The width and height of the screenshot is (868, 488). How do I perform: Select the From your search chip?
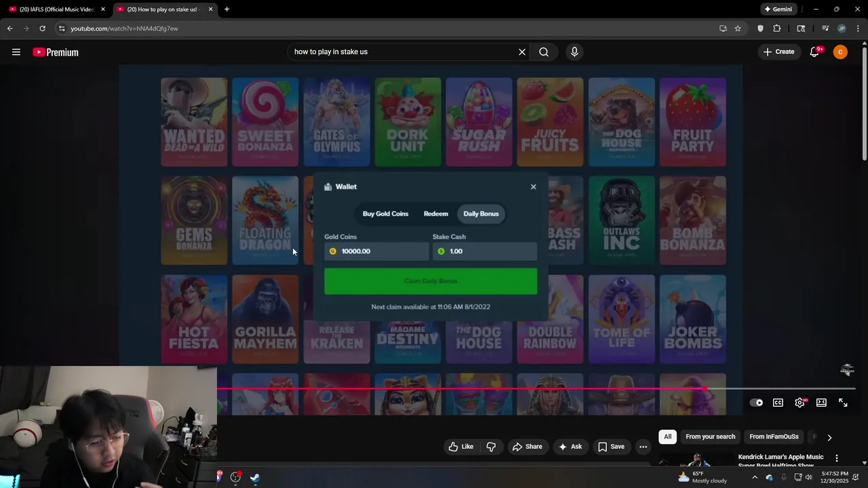tap(710, 436)
